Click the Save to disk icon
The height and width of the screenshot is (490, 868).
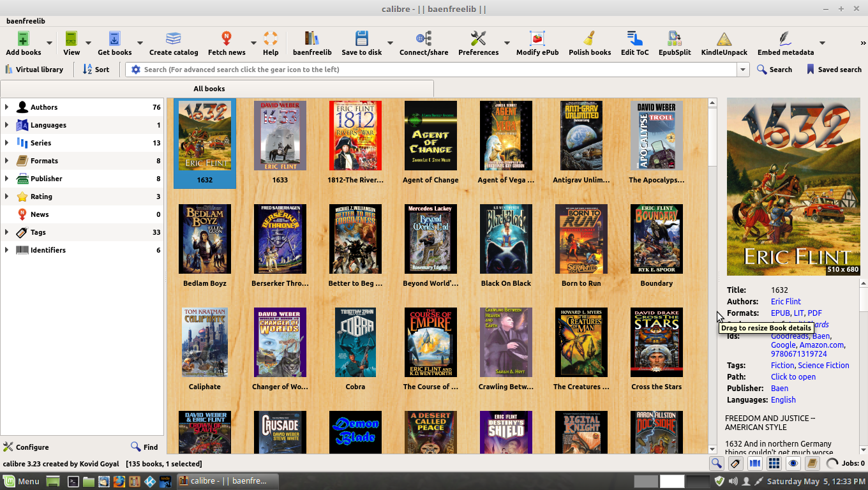point(361,39)
